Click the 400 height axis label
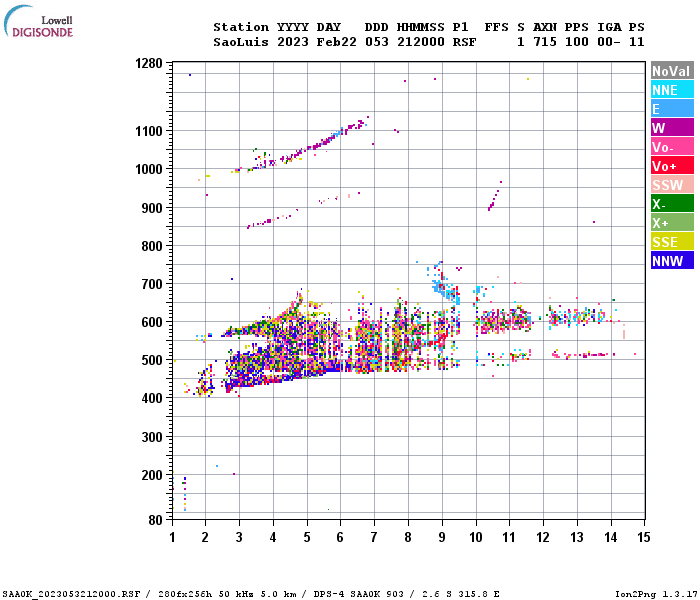The image size is (700, 600). (x=152, y=398)
